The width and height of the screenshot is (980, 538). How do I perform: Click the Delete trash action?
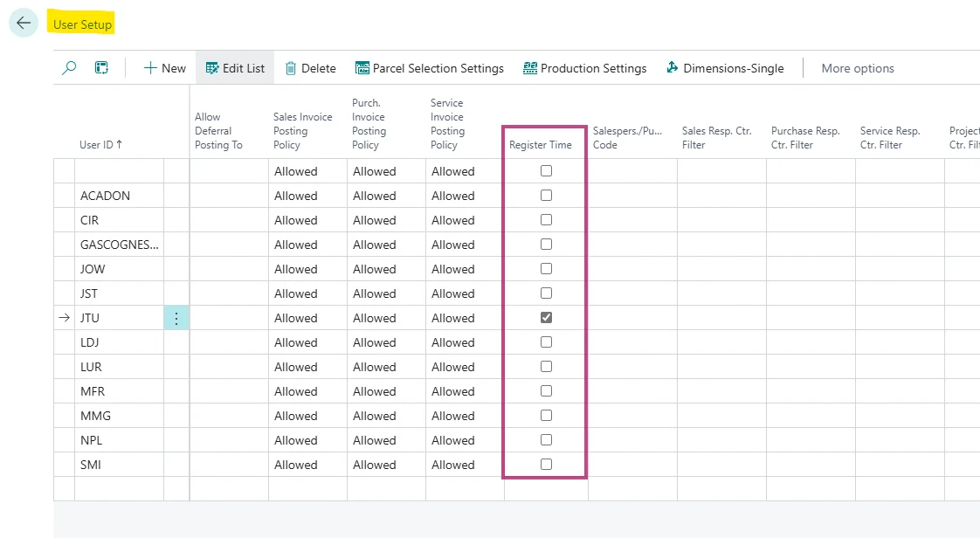(x=310, y=68)
